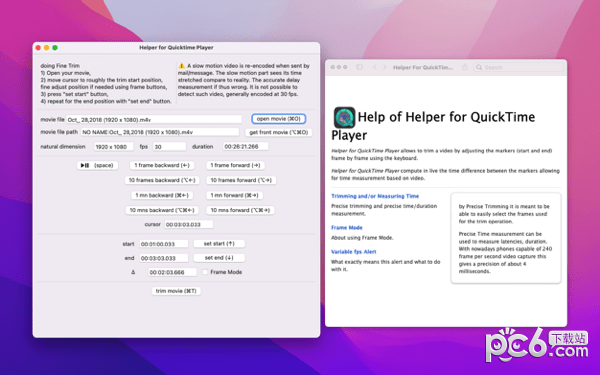Minimize the Helper for Quicktime Player window
Screen dimensions: 600x375
(46, 48)
